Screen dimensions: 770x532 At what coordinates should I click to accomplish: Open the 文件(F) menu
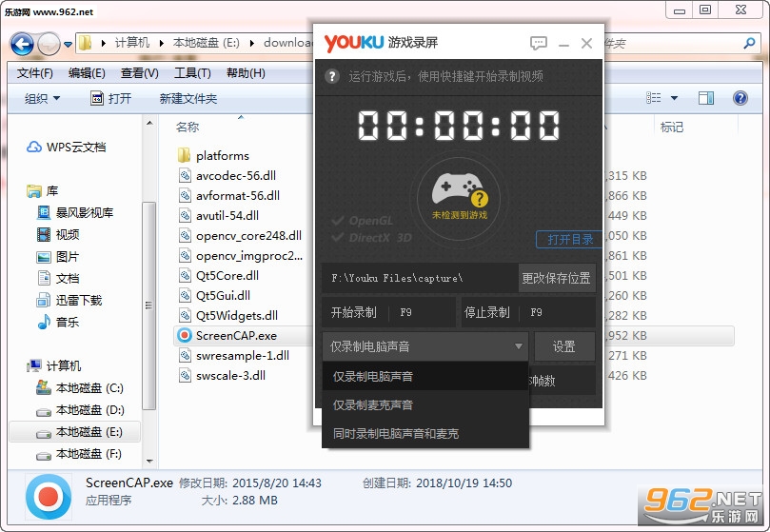coord(34,73)
